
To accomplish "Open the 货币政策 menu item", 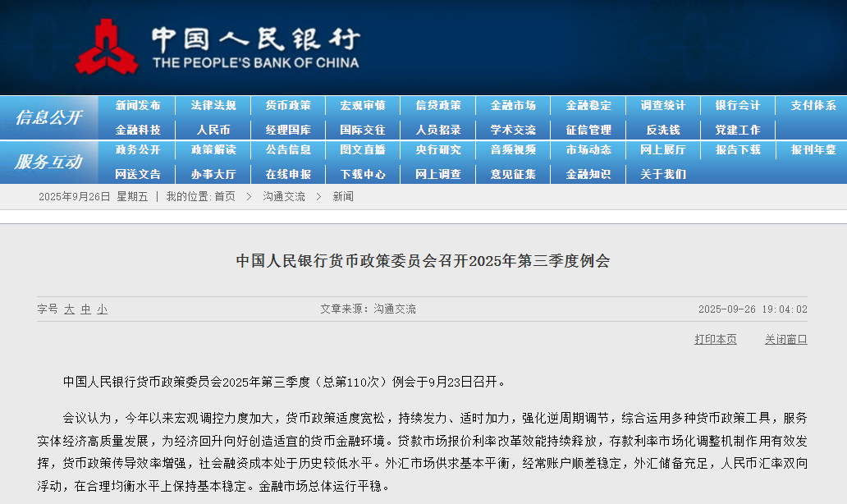I will point(286,105).
